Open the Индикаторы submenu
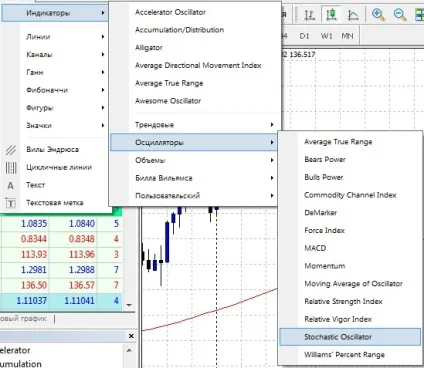The image size is (424, 368). pos(55,13)
